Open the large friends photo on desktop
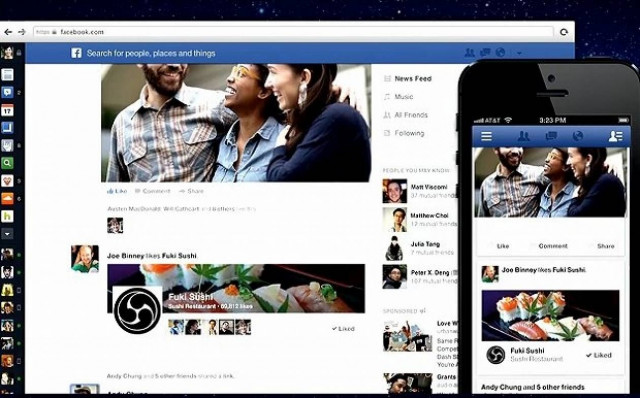The image size is (640, 398). tap(236, 123)
